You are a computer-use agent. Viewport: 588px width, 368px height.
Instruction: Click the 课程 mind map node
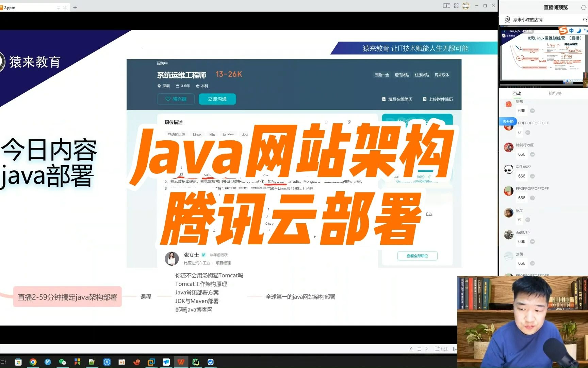pyautogui.click(x=146, y=297)
